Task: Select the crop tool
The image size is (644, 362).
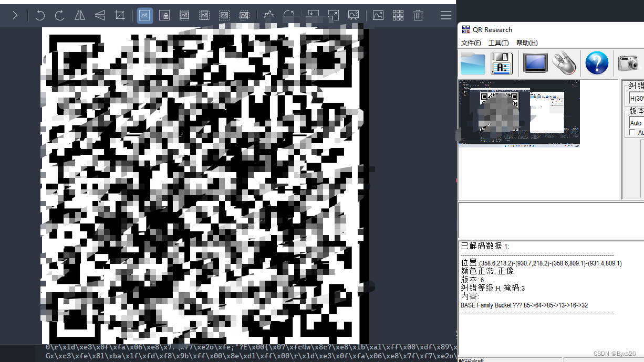Action: [120, 16]
